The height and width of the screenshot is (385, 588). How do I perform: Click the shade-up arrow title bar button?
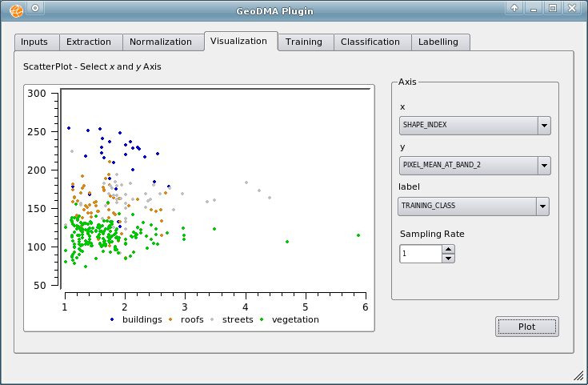[515, 8]
